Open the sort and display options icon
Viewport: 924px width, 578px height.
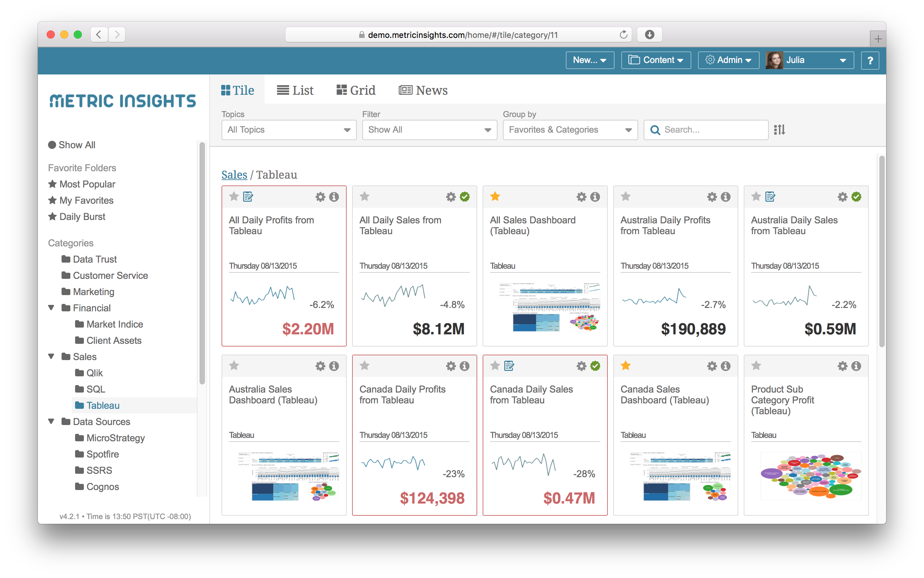tap(779, 130)
